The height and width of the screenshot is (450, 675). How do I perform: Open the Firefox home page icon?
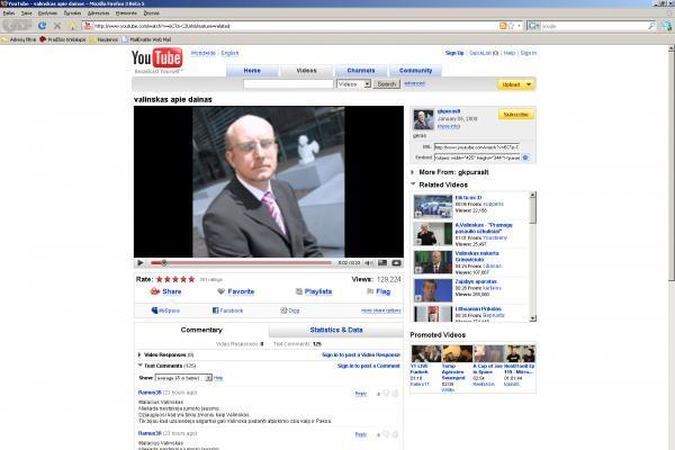pos(72,26)
